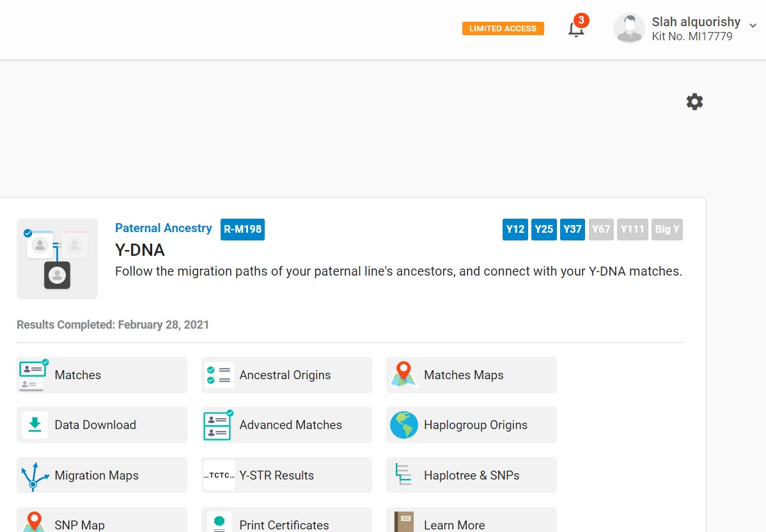Select the Y12 marker level badge
Viewport: 766px width, 532px height.
[515, 229]
